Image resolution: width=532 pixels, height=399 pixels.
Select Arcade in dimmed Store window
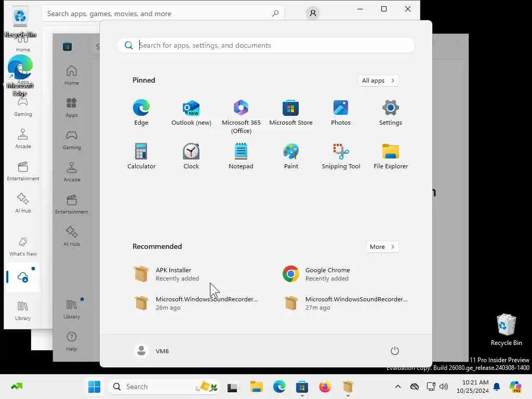(x=72, y=172)
